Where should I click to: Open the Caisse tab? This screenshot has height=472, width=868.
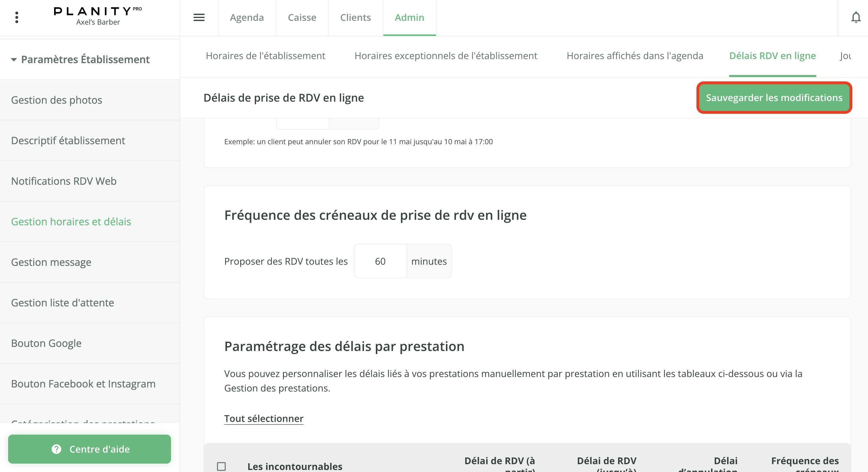(x=302, y=18)
